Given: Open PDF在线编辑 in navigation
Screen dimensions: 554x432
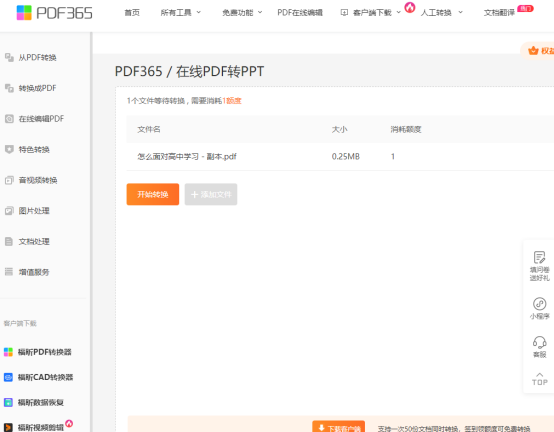Looking at the screenshot, I should coord(300,13).
